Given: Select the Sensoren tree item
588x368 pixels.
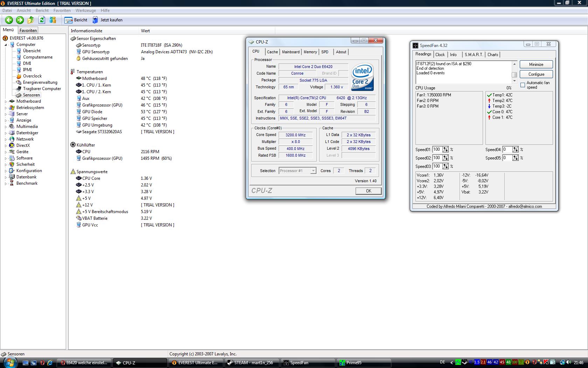Looking at the screenshot, I should (31, 95).
